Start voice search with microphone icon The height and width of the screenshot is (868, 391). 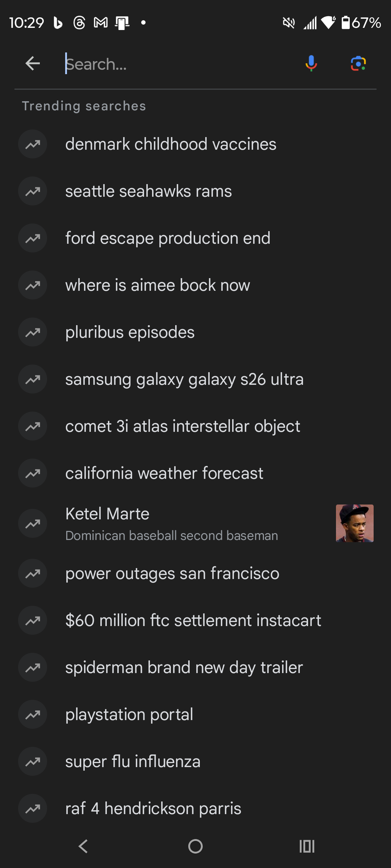pyautogui.click(x=311, y=64)
